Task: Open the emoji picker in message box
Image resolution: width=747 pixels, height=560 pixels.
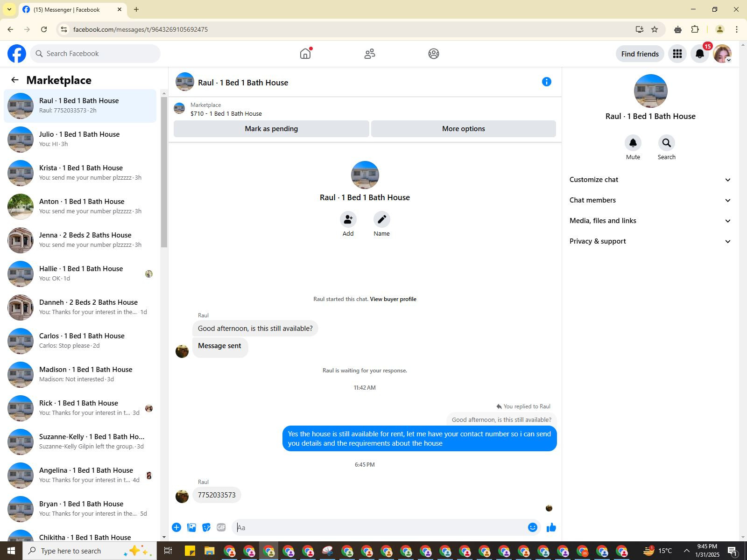Action: click(x=533, y=527)
